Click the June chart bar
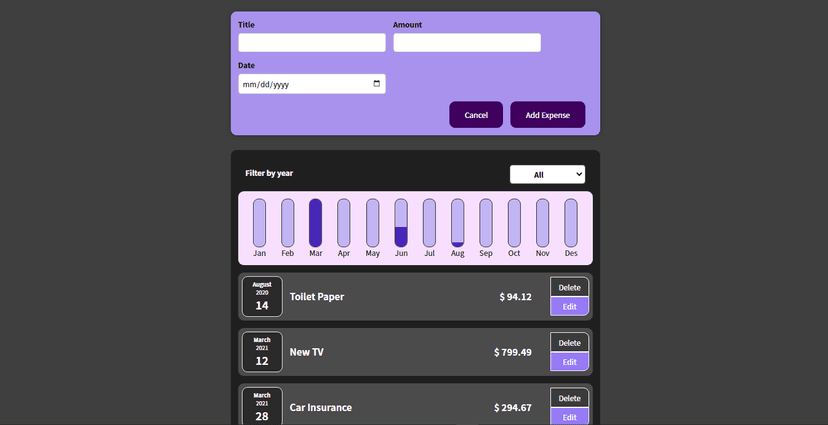Viewport: 828px width, 425px height. (401, 223)
